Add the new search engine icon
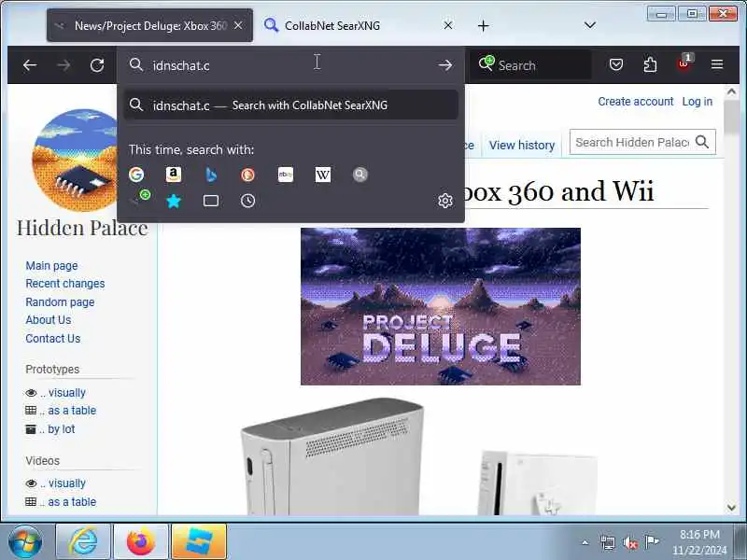This screenshot has width=747, height=560. [x=139, y=198]
